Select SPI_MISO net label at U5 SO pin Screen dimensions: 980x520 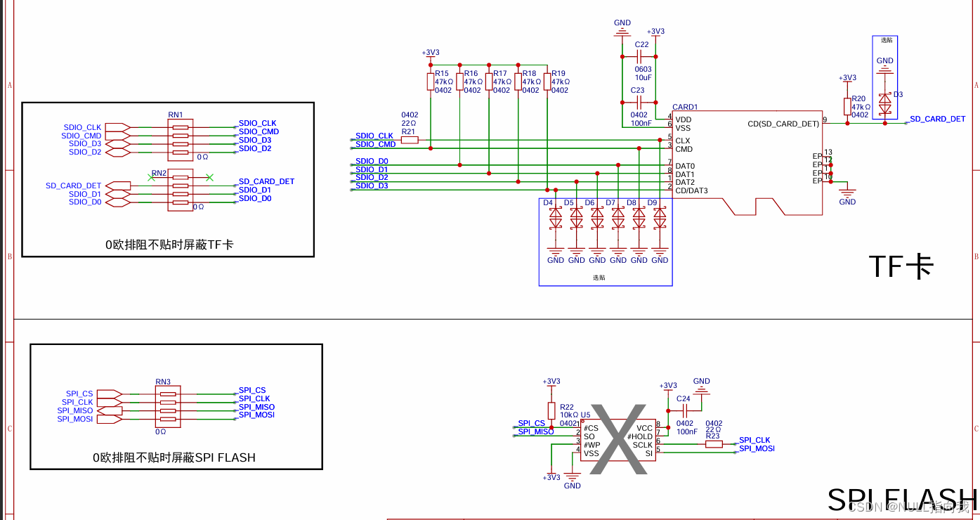pyautogui.click(x=536, y=431)
